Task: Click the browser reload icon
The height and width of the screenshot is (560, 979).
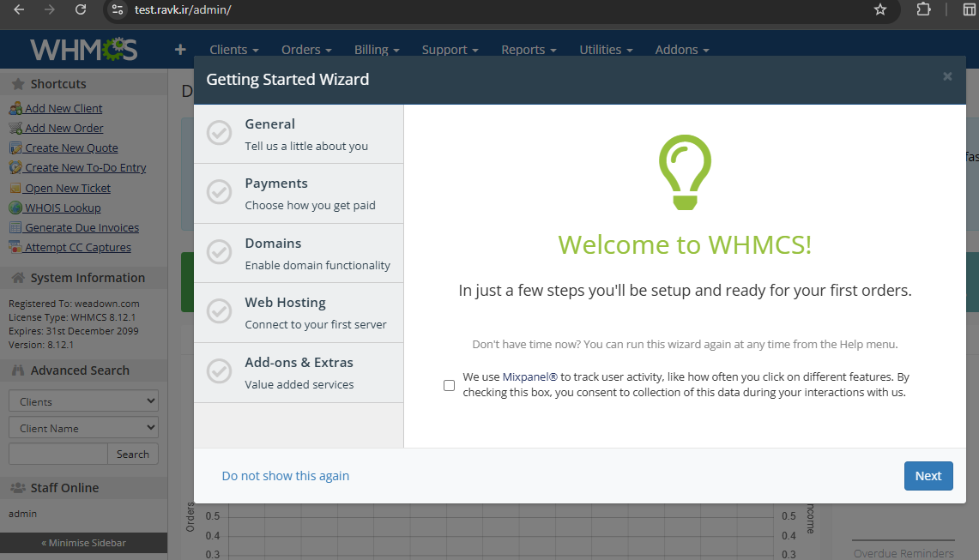Action: 80,9
